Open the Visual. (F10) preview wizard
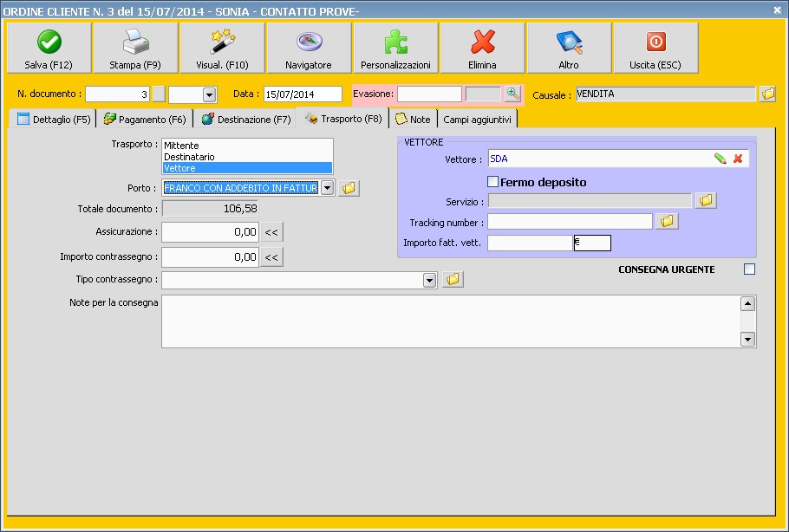 (223, 49)
